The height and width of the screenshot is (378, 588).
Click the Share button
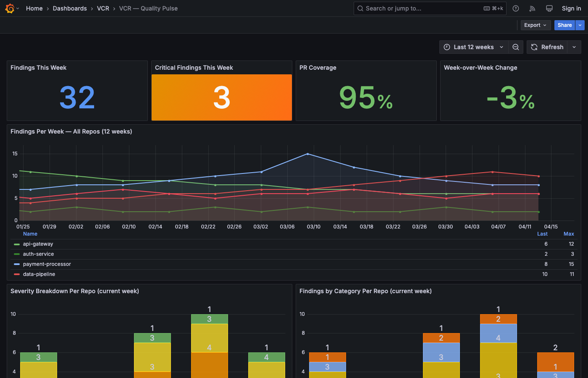[564, 25]
